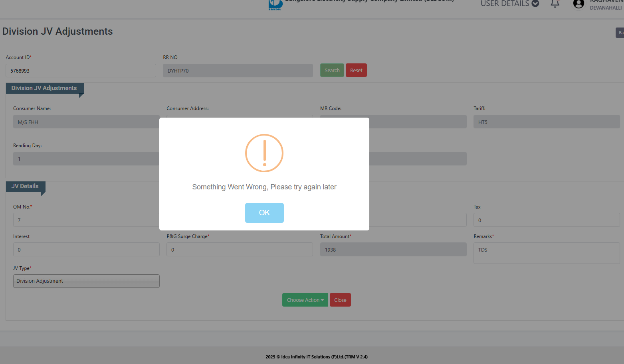
Task: Click the user profile avatar icon
Action: [578, 4]
